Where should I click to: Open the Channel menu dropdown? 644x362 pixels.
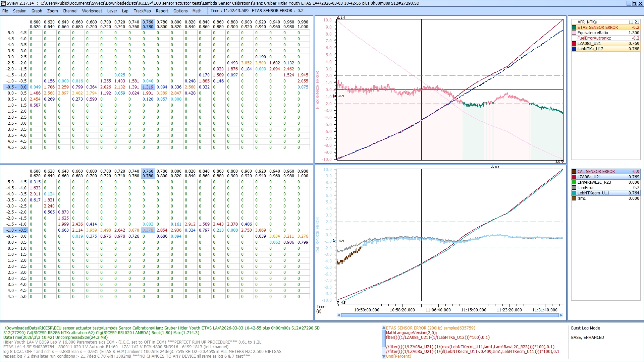70,11
